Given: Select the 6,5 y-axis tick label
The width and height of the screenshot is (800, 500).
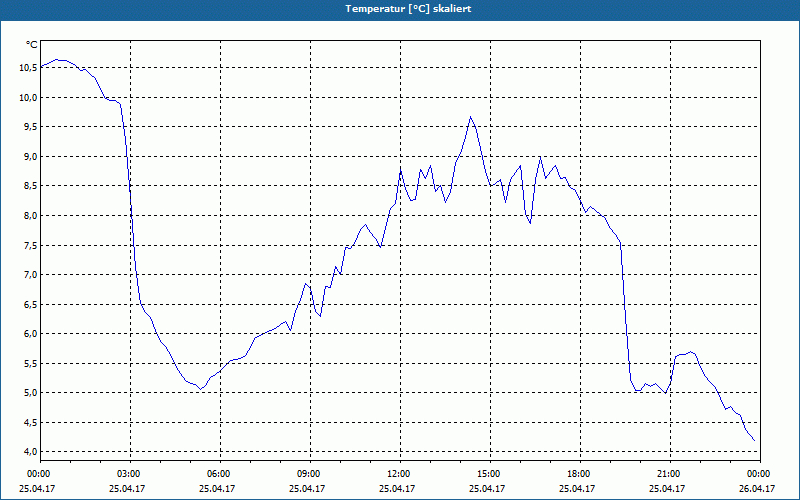Looking at the screenshot, I should [31, 304].
